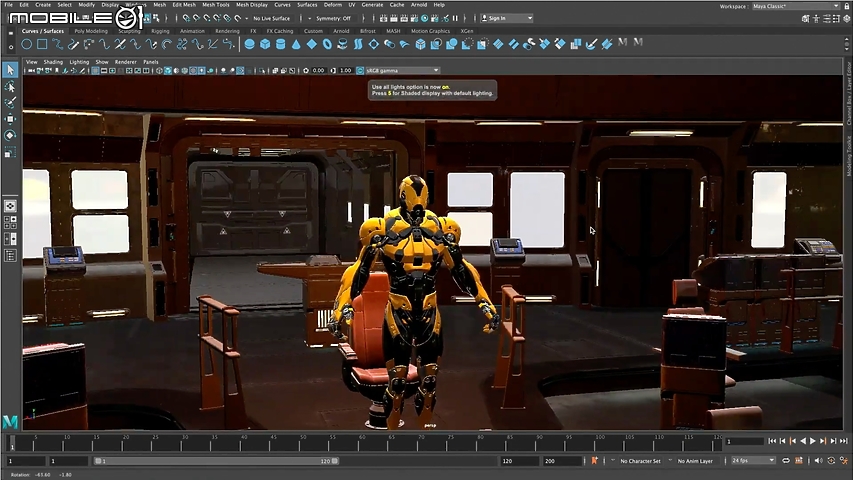The image size is (854, 480).
Task: Activate the Scale tool in the toolbox
Action: click(x=10, y=152)
